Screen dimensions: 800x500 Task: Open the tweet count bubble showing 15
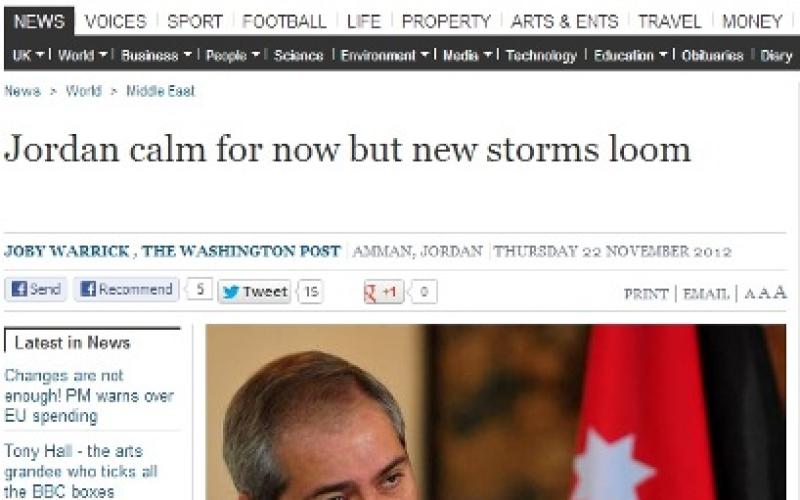click(x=311, y=291)
